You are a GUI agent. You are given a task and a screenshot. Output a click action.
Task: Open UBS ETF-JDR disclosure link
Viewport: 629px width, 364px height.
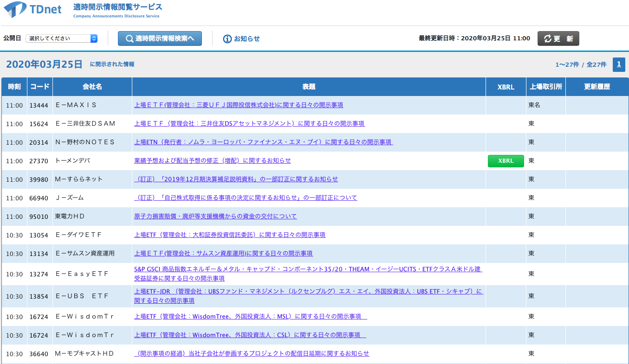[308, 296]
